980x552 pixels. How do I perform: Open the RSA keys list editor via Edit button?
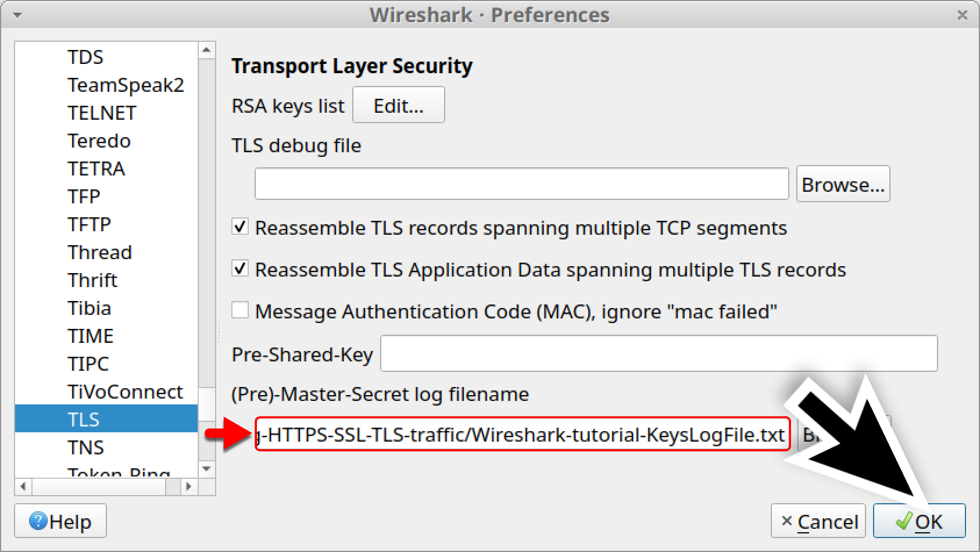pos(398,105)
